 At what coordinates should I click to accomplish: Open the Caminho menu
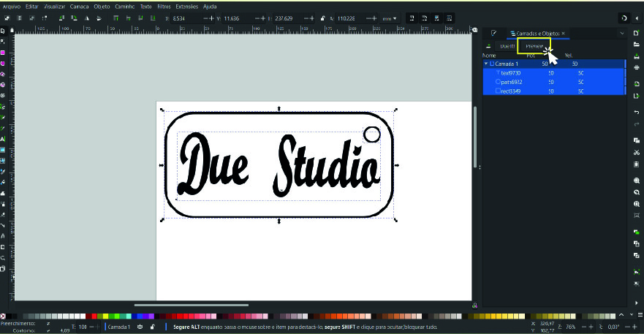[x=125, y=6]
